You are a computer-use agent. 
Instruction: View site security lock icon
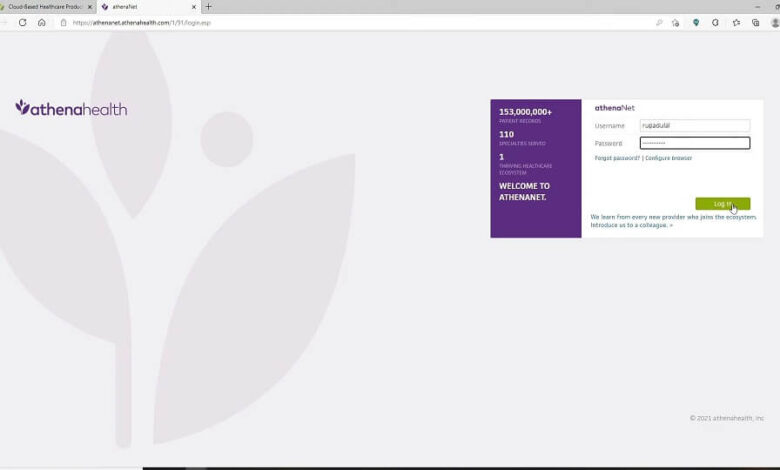[x=64, y=22]
